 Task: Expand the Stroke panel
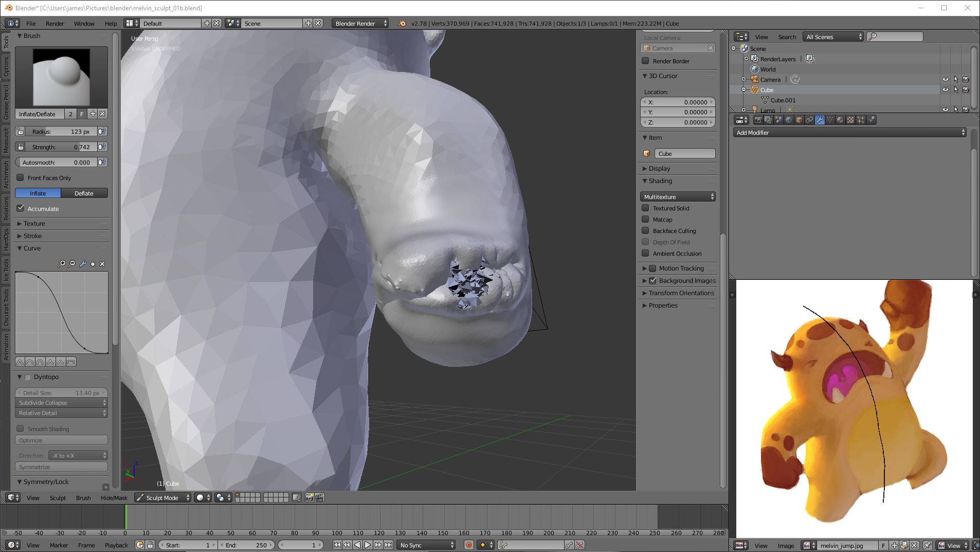click(x=32, y=236)
